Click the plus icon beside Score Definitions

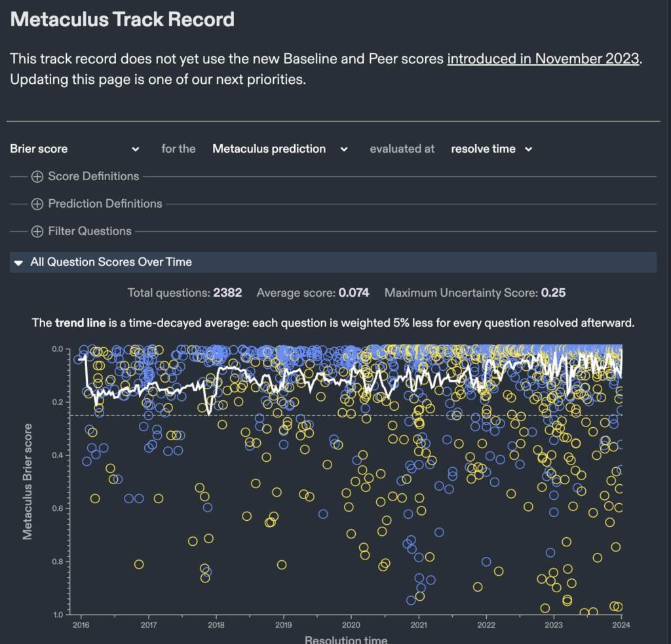(x=37, y=176)
